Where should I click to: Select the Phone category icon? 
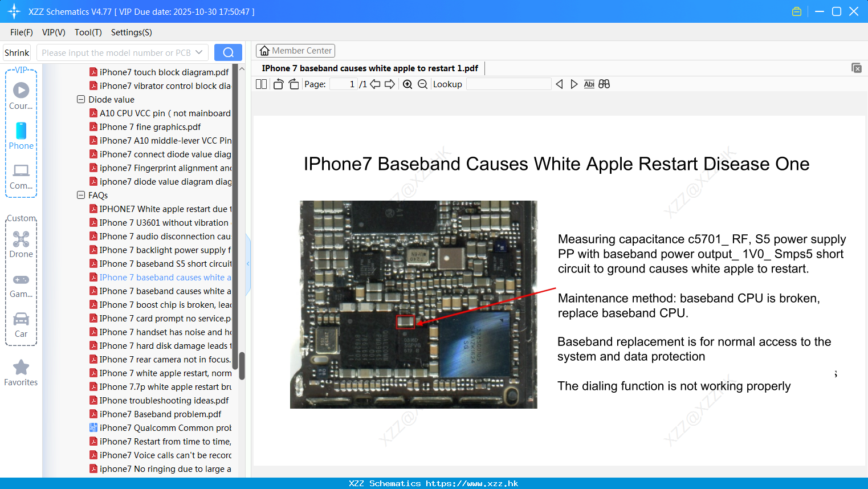tap(21, 136)
